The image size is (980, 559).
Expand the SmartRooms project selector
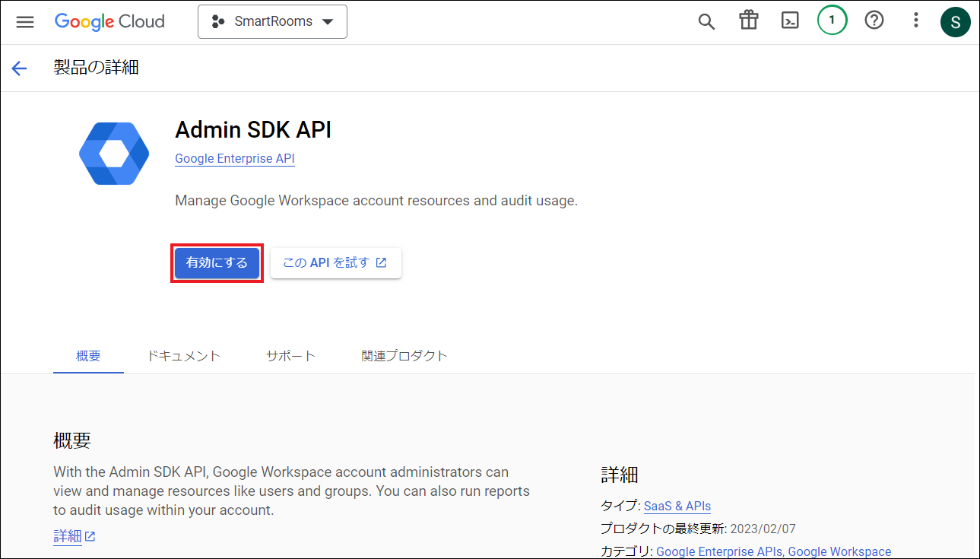(272, 21)
